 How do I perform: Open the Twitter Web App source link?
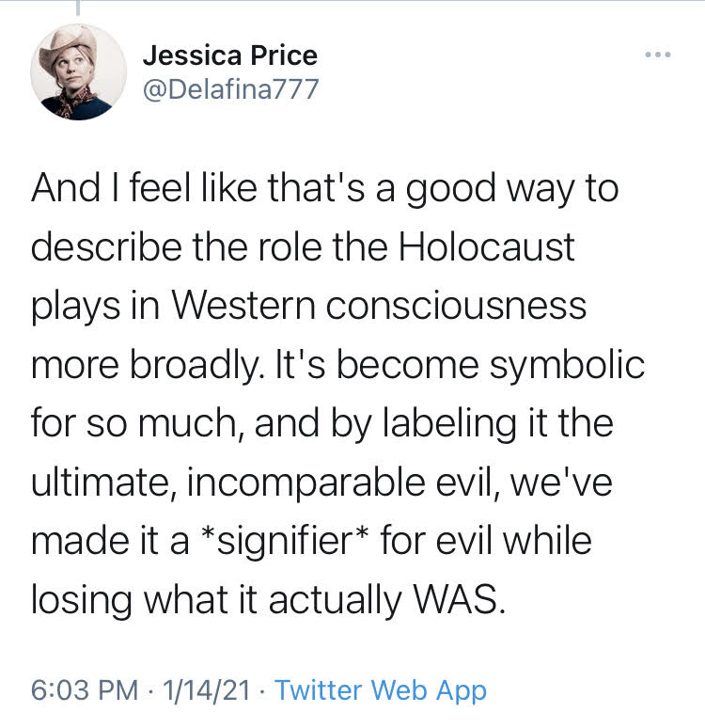point(381,691)
